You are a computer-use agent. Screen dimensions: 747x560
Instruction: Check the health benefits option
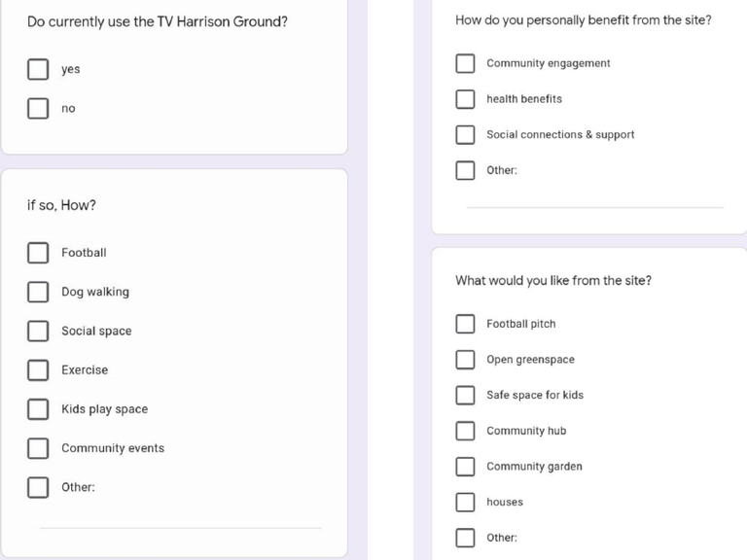pos(465,99)
